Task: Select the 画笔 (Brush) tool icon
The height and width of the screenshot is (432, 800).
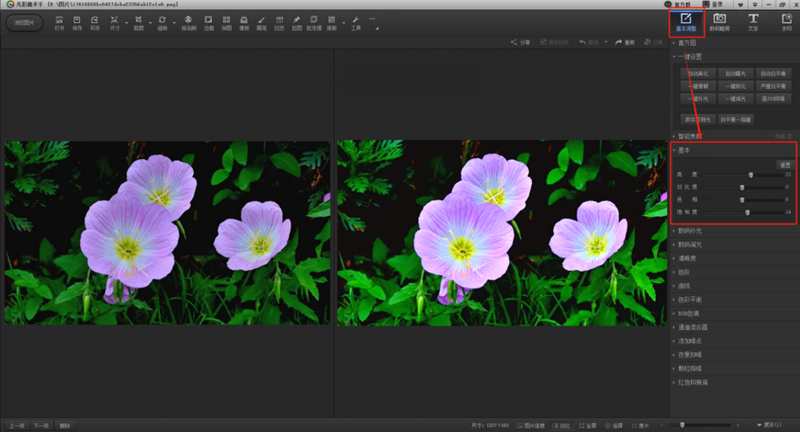Action: tap(260, 22)
